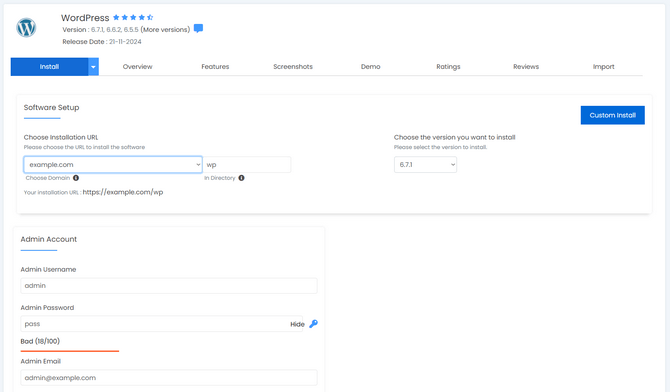Open the Import tab
Image resolution: width=670 pixels, height=392 pixels.
604,67
